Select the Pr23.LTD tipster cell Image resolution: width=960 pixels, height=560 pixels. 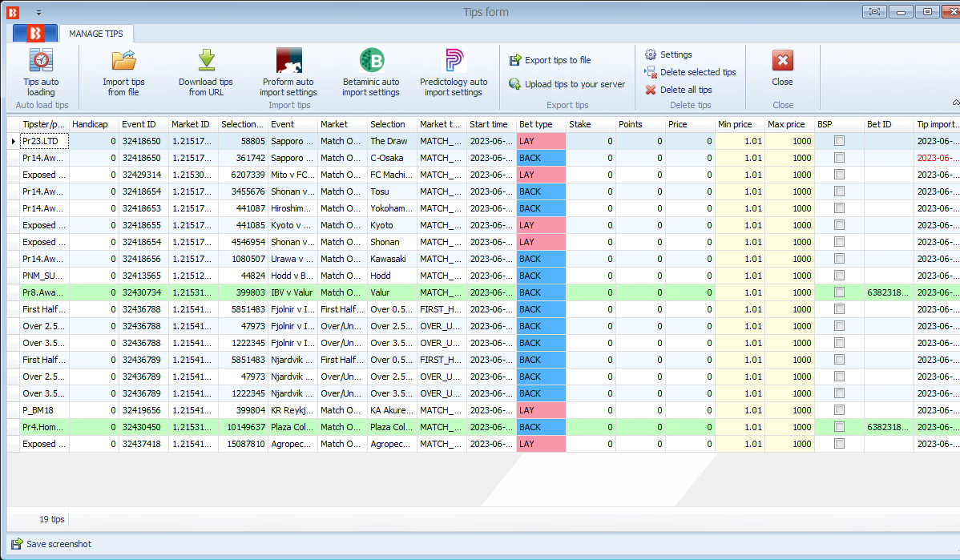point(44,141)
